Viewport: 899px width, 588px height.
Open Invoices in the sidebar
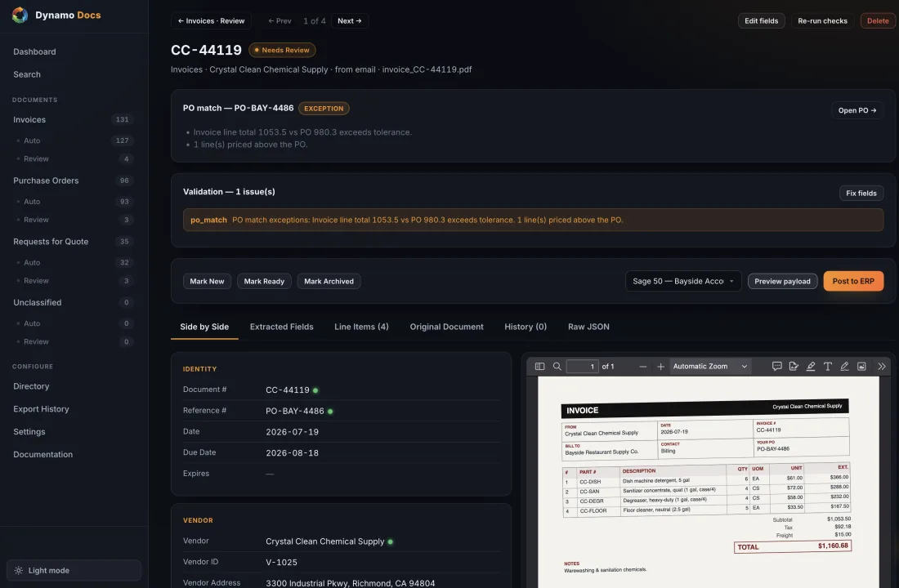[74, 120]
